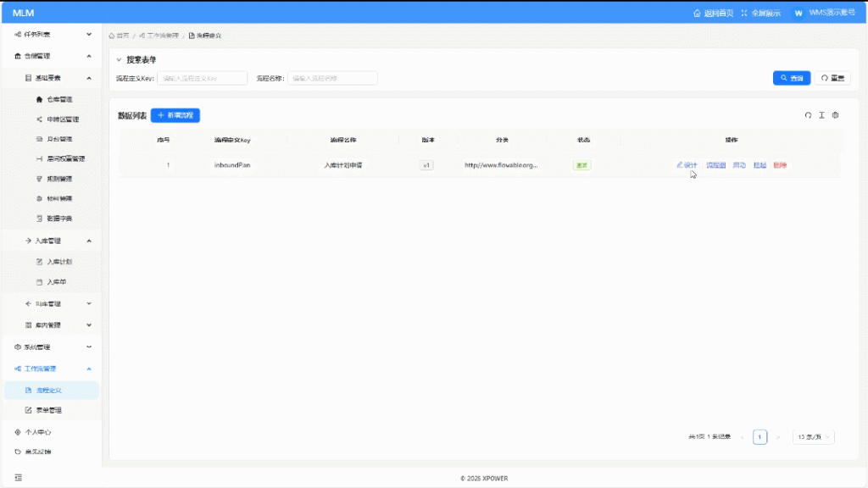The image size is (868, 488).
Task: Open the 10 条/页 page size dropdown
Action: tap(814, 437)
